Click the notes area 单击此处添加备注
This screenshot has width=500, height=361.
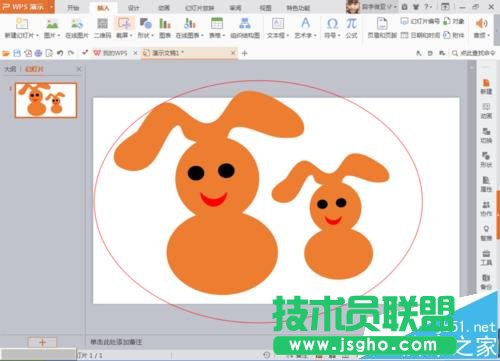[x=116, y=342]
